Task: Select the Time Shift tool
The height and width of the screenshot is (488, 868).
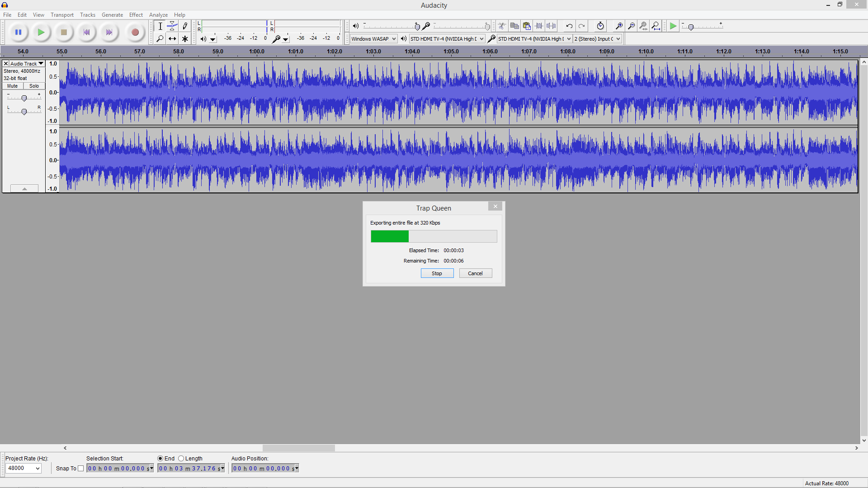Action: click(172, 39)
